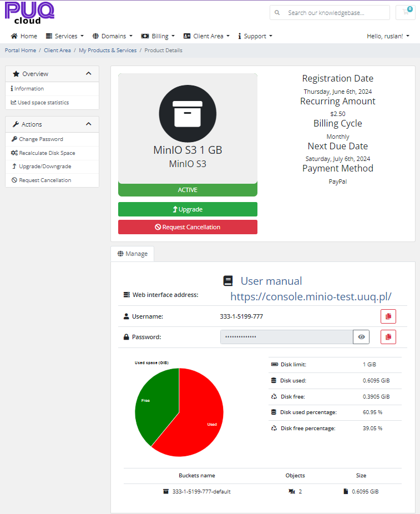Image resolution: width=420 pixels, height=514 pixels.
Task: Collapse the Overview sidebar panel chevron
Action: tap(88, 73)
